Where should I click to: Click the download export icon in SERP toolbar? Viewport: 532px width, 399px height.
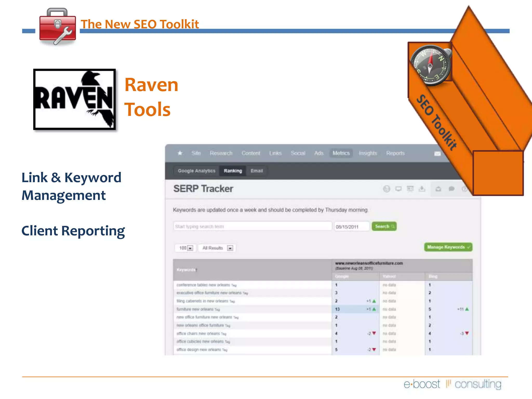click(x=422, y=189)
